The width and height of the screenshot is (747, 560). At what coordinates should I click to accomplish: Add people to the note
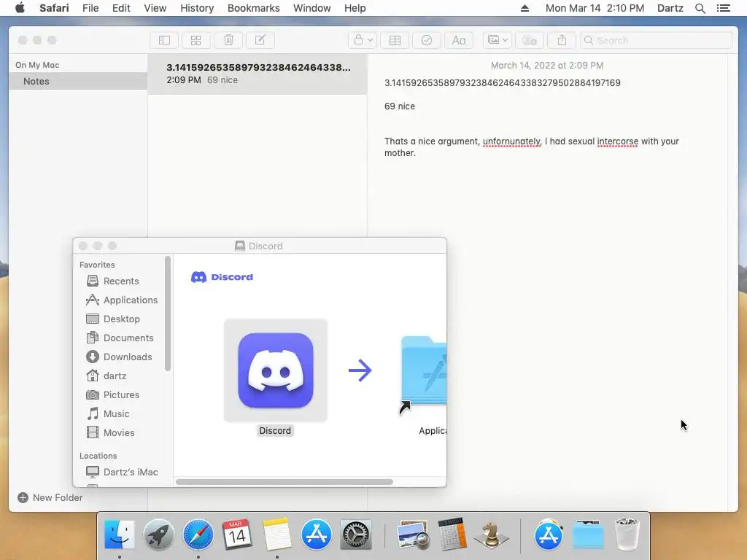(x=530, y=41)
